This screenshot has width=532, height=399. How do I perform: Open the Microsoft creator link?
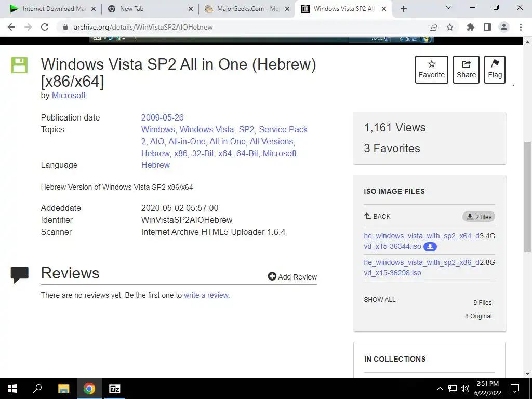(69, 96)
